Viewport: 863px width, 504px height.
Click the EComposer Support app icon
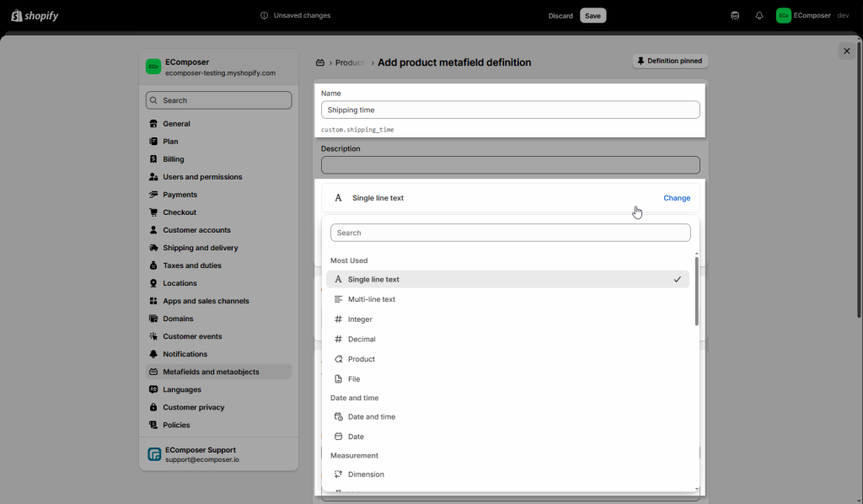click(x=155, y=454)
